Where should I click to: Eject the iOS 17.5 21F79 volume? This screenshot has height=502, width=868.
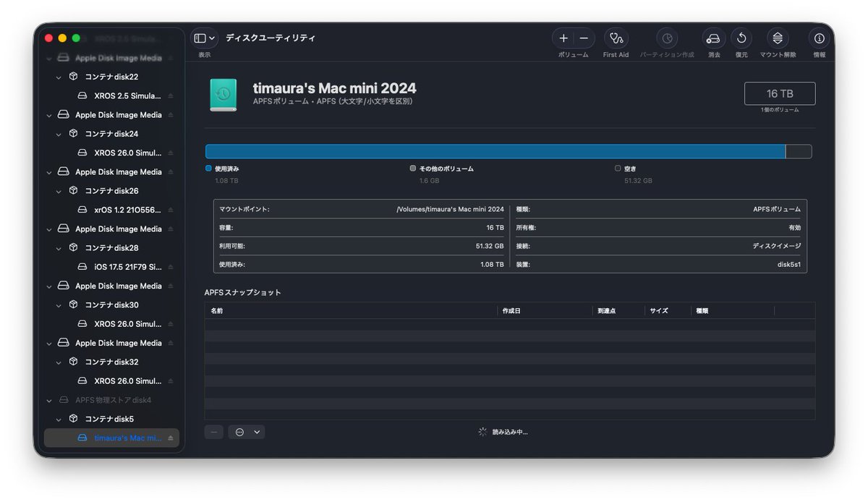[x=171, y=267]
